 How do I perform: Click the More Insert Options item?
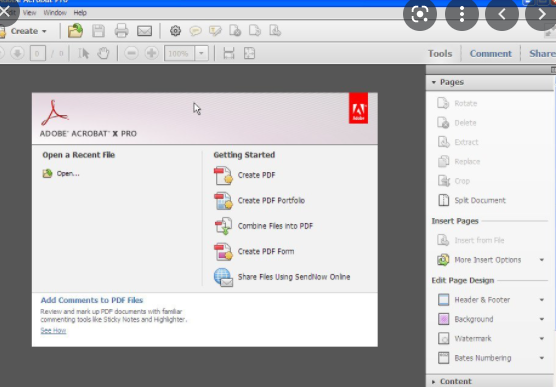point(479,260)
